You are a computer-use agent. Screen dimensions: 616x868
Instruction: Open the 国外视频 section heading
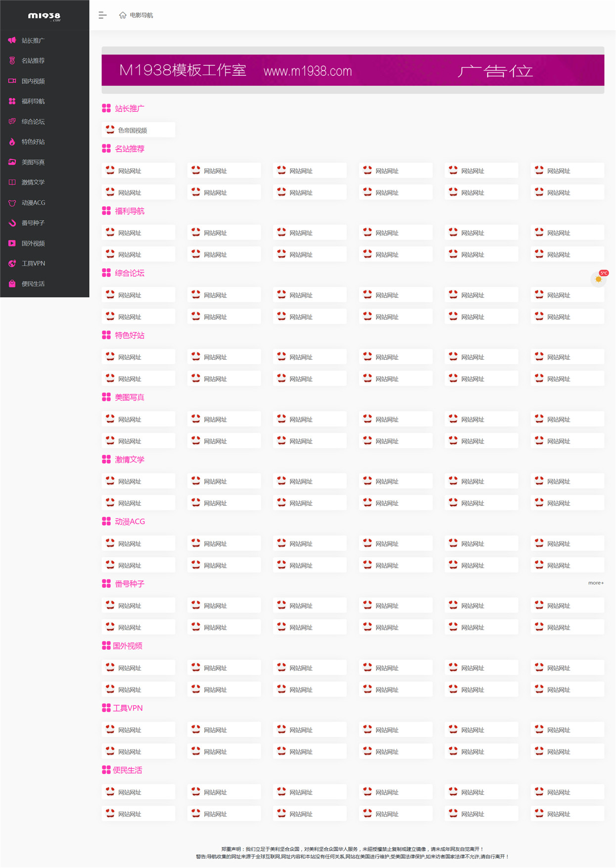click(128, 646)
